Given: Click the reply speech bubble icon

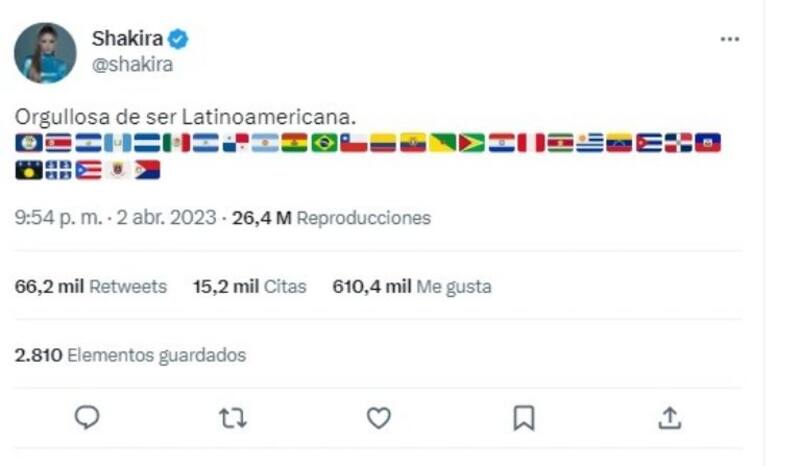Looking at the screenshot, I should (88, 417).
